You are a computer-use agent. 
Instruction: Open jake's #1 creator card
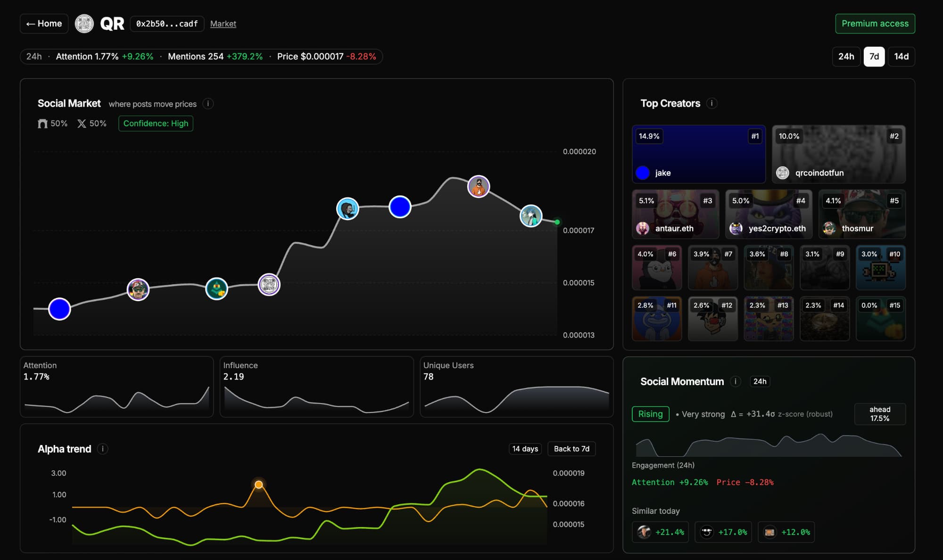(698, 154)
